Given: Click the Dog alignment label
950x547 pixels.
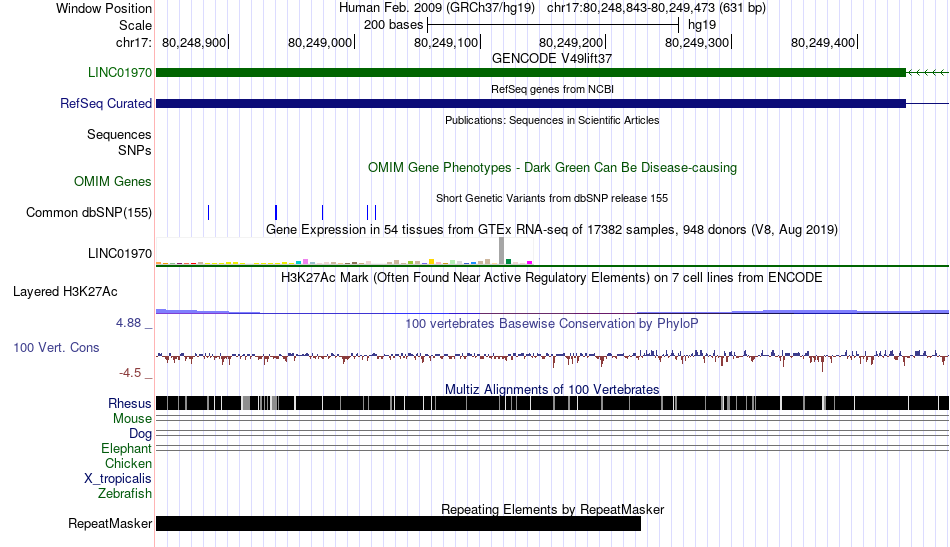Looking at the screenshot, I should [140, 434].
